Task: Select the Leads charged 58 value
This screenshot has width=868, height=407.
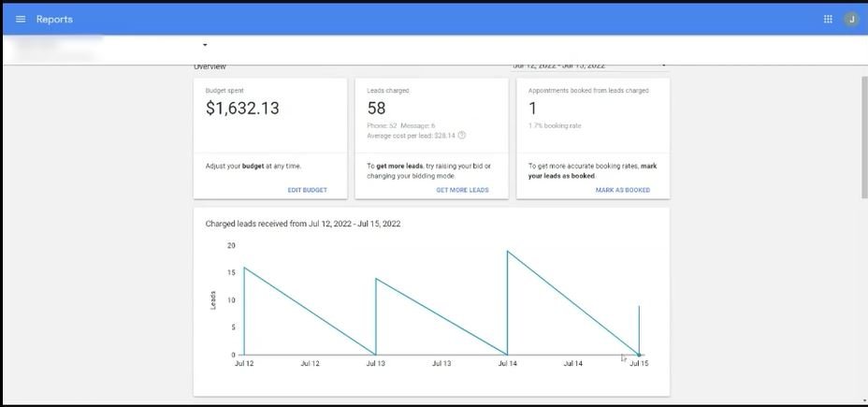Action: coord(376,108)
